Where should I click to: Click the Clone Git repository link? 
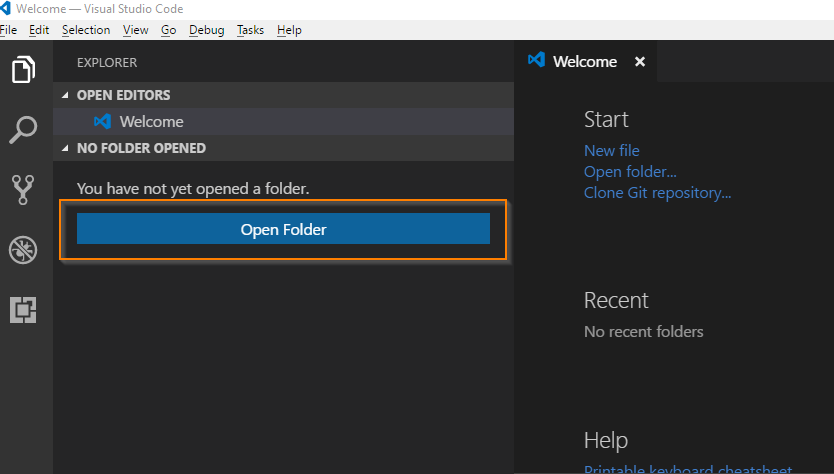click(657, 192)
